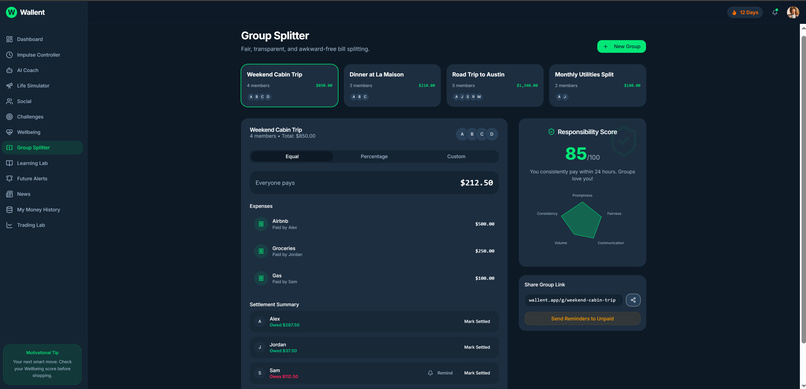
Task: Click the Airbnb expense receipt icon
Action: point(261,224)
